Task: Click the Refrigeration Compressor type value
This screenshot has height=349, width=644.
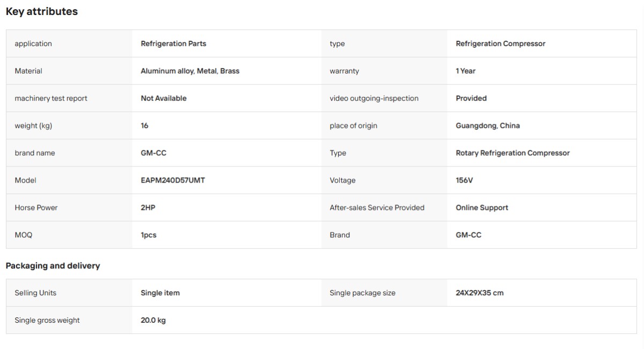Action: pos(500,43)
